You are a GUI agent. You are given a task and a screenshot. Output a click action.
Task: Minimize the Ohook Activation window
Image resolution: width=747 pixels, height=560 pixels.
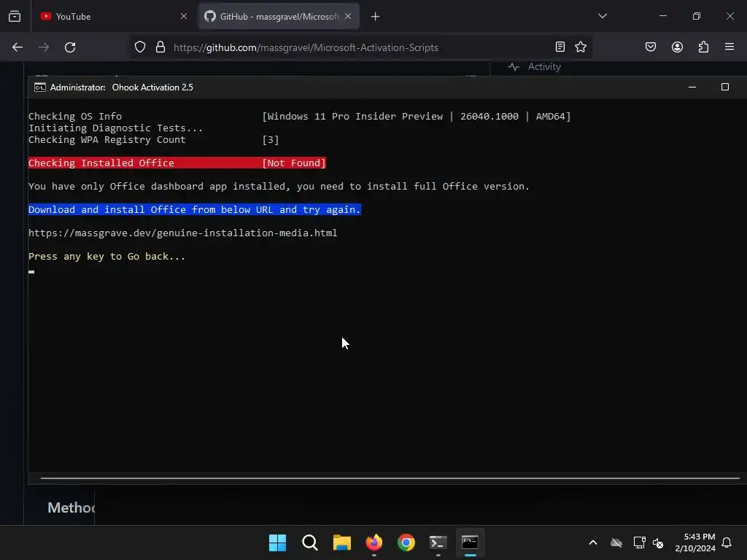point(692,87)
